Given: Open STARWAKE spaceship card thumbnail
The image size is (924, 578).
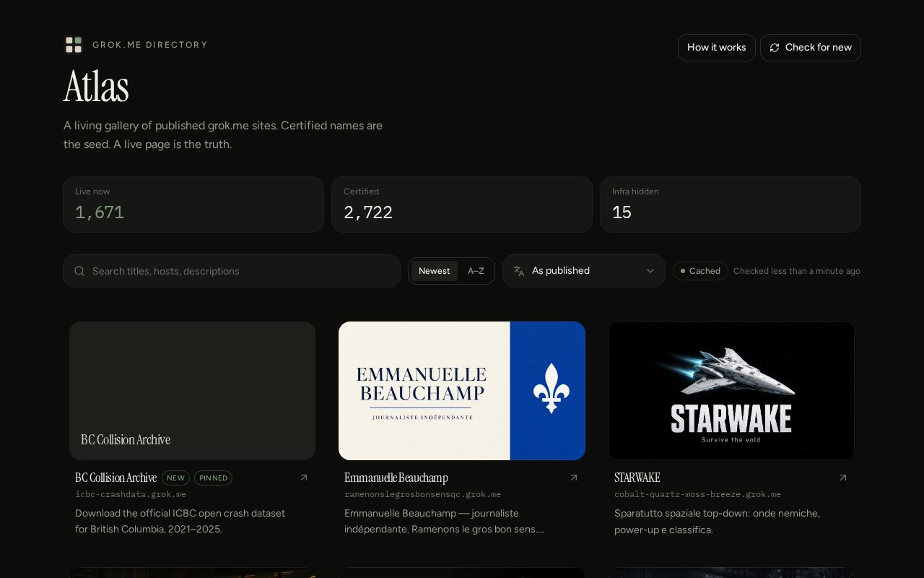Looking at the screenshot, I should pyautogui.click(x=731, y=391).
